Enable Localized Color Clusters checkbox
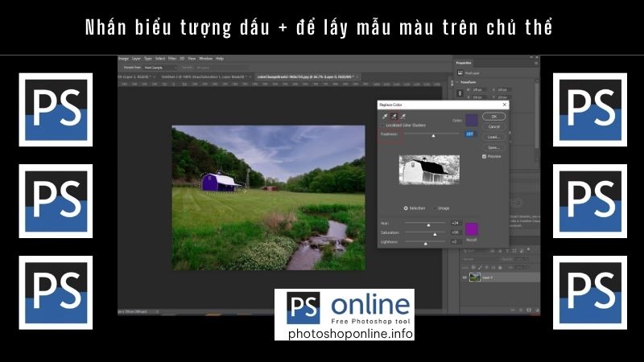Screen dimensions: 644x362 pyautogui.click(x=383, y=125)
